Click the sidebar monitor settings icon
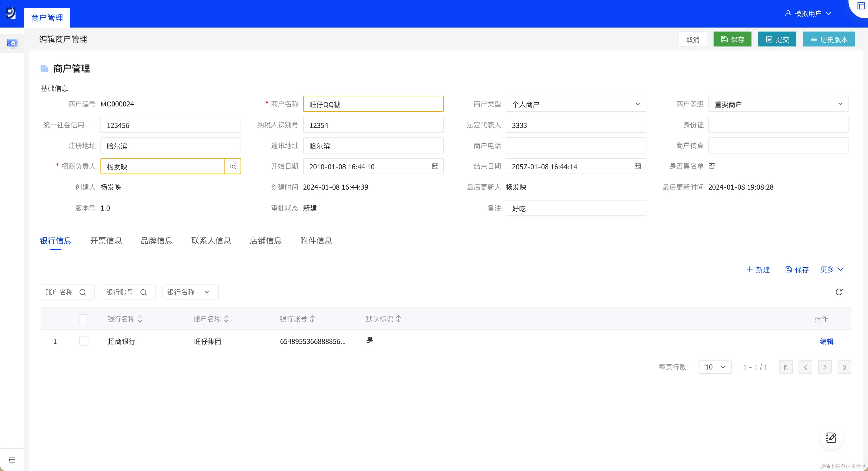 pos(12,43)
